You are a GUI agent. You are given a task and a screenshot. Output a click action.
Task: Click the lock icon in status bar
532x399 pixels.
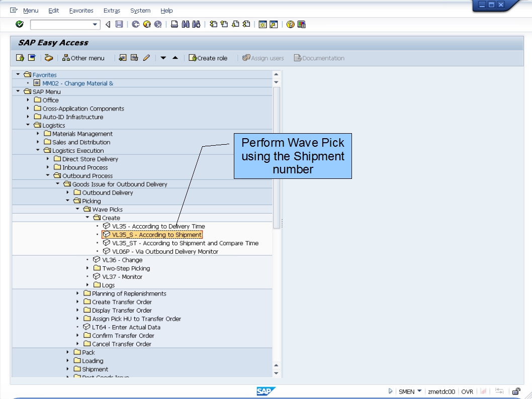click(x=516, y=391)
